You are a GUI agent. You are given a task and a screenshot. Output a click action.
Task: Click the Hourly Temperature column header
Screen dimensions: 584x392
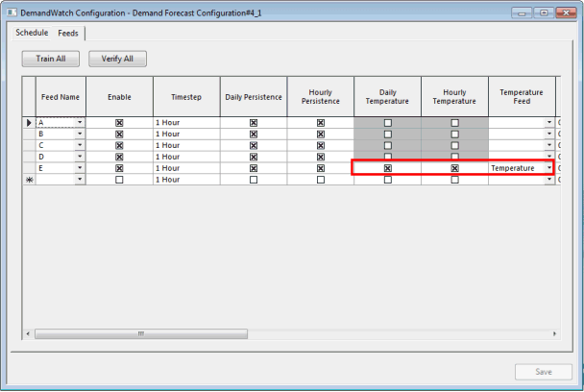[454, 97]
